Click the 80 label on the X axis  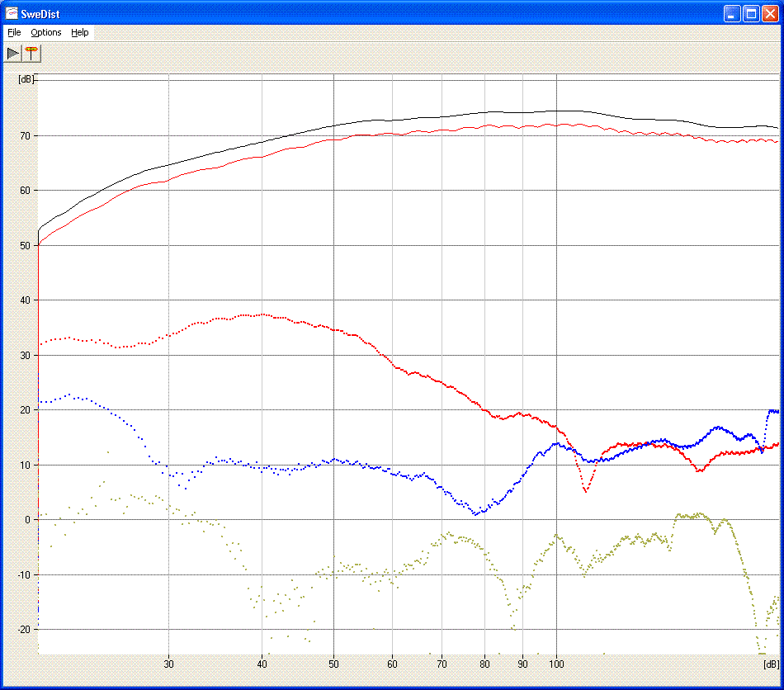point(484,664)
